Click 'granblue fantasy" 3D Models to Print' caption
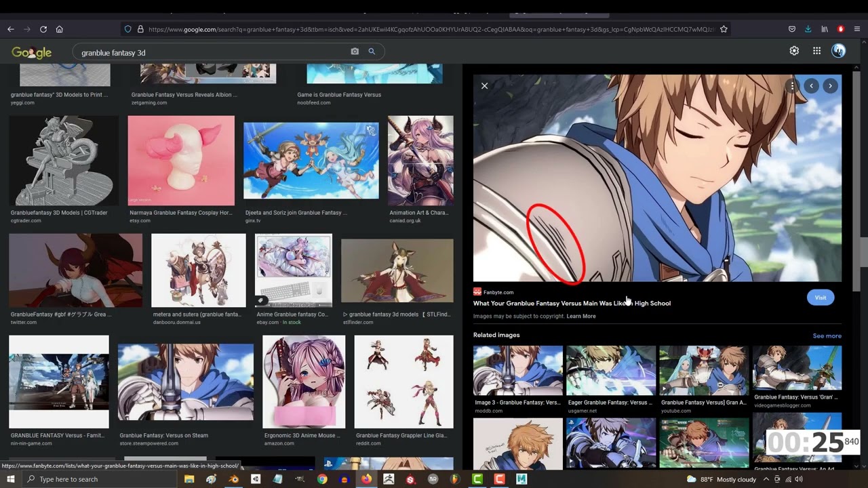The height and width of the screenshot is (488, 868). click(x=59, y=95)
